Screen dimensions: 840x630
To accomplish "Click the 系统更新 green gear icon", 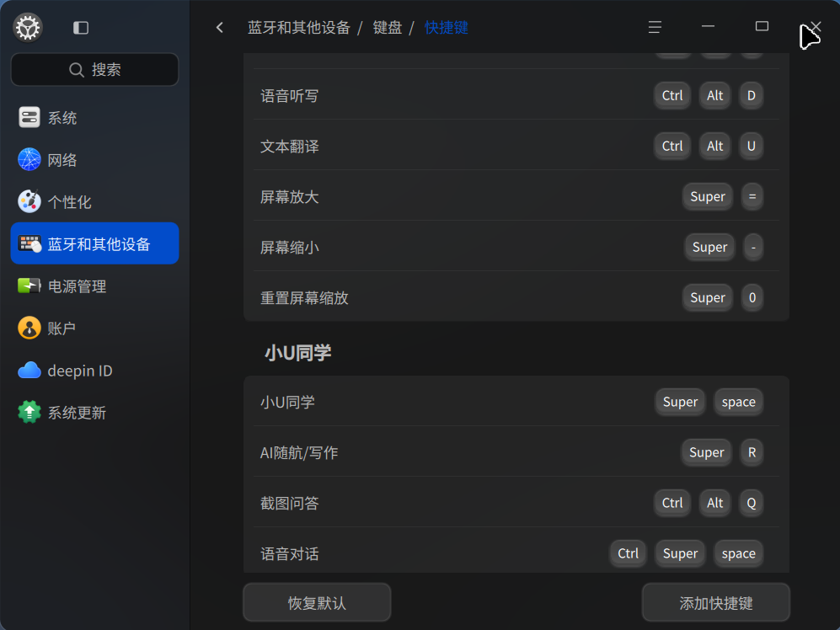I will (x=29, y=412).
